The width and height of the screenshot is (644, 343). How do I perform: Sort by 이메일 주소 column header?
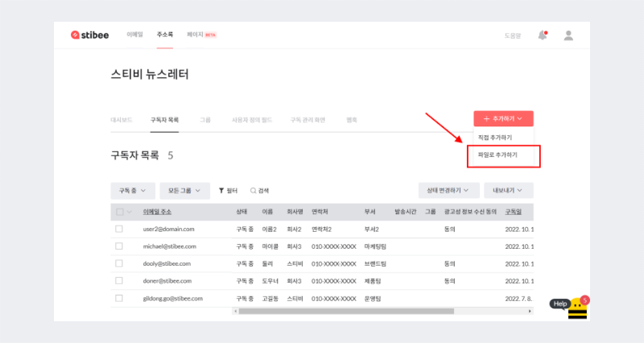click(156, 212)
